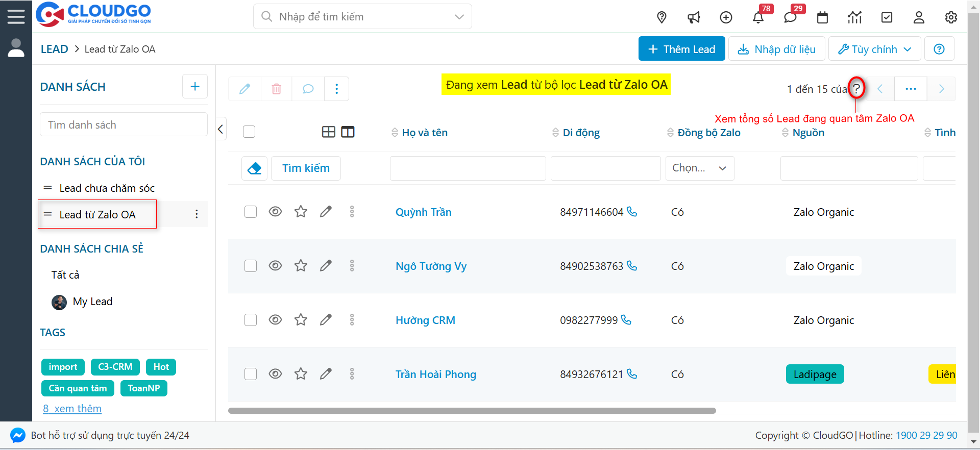Expand the Tùy chỉnh dropdown
Viewport: 980px width, 450px height.
coord(874,49)
